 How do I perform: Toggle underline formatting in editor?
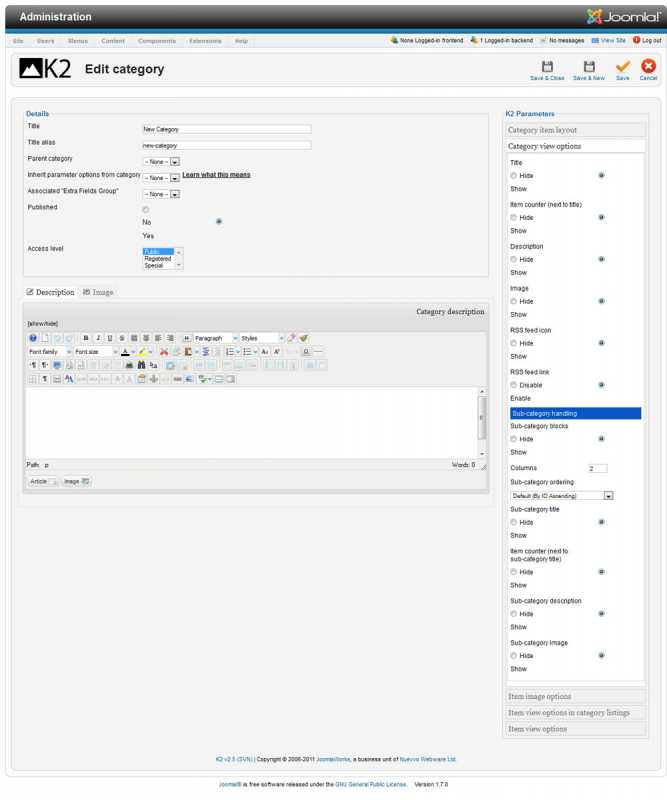point(110,338)
